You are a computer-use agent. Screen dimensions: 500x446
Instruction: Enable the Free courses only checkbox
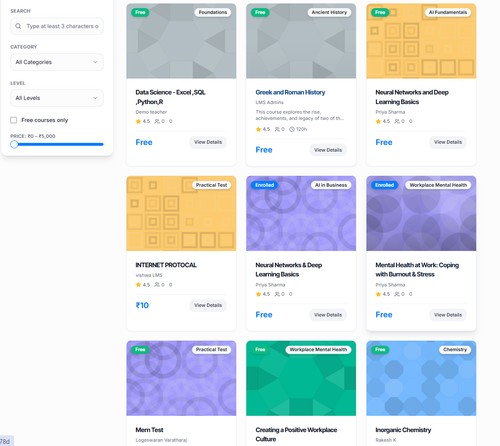tap(14, 120)
